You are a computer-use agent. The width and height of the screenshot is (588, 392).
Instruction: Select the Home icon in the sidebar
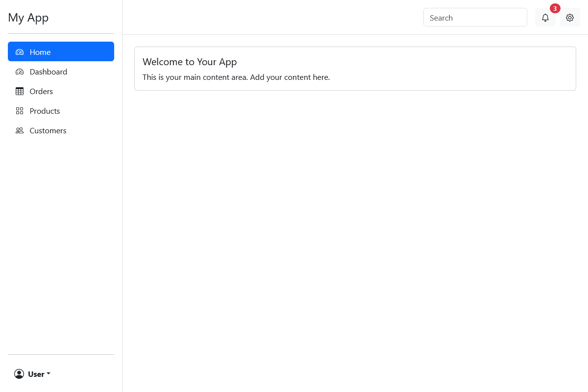(x=20, y=51)
